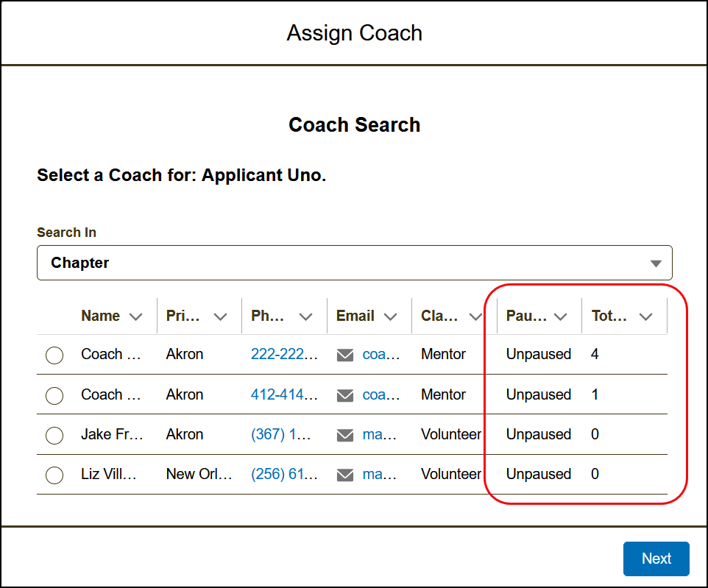Open the Primary column chevron menu
This screenshot has width=708, height=588.
(x=220, y=316)
